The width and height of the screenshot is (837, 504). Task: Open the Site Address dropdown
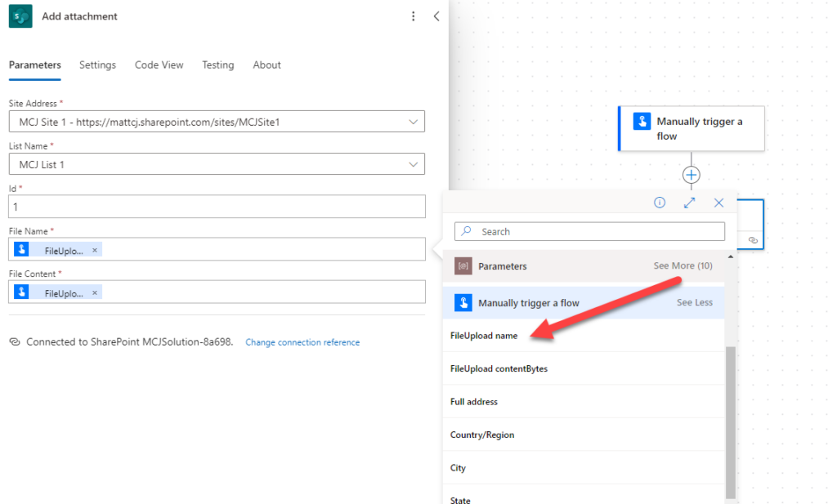tap(413, 121)
